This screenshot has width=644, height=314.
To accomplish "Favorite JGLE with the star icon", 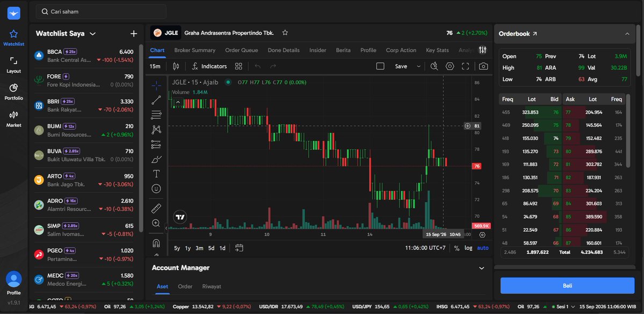I will [x=285, y=33].
